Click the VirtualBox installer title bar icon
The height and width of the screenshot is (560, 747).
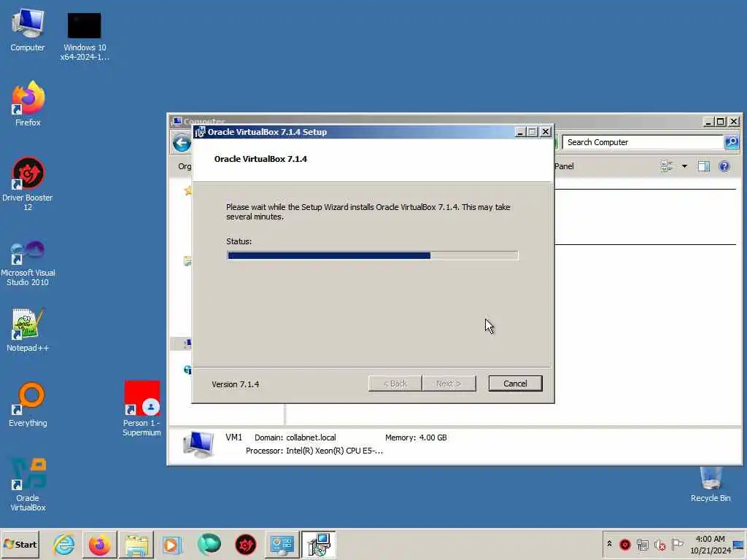pyautogui.click(x=200, y=132)
